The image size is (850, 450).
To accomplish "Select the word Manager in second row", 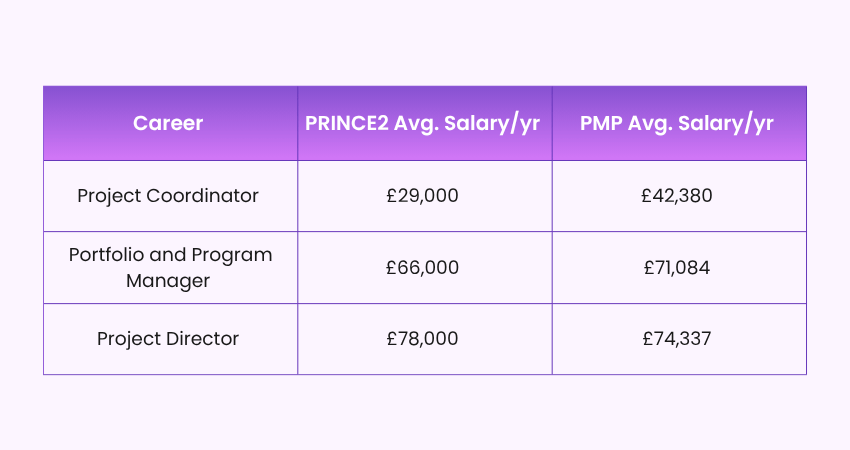I will (168, 281).
